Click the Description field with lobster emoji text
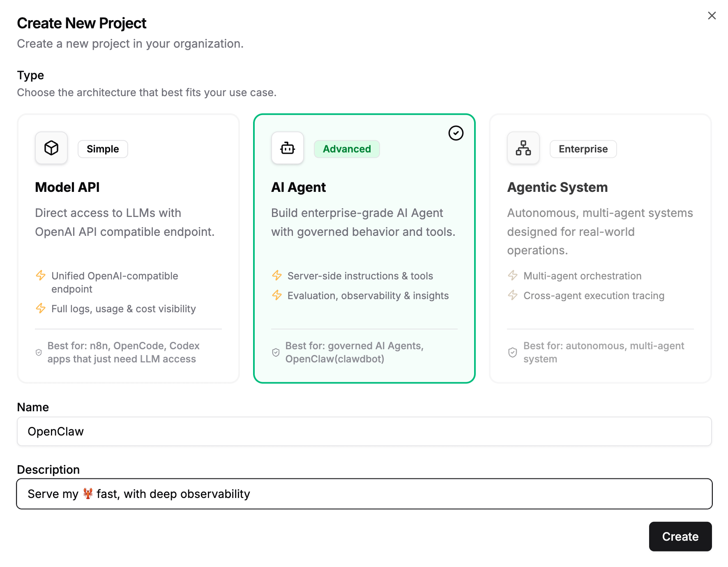This screenshot has width=728, height=567. 364,494
